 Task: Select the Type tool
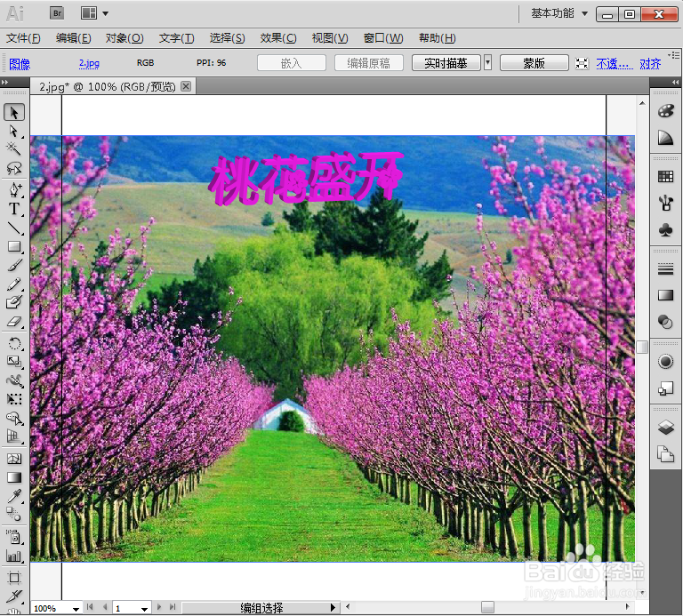coord(14,209)
